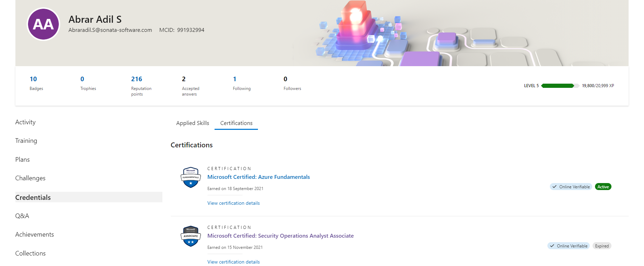Switch to the Applied Skills tab
The width and height of the screenshot is (644, 266).
pos(192,123)
